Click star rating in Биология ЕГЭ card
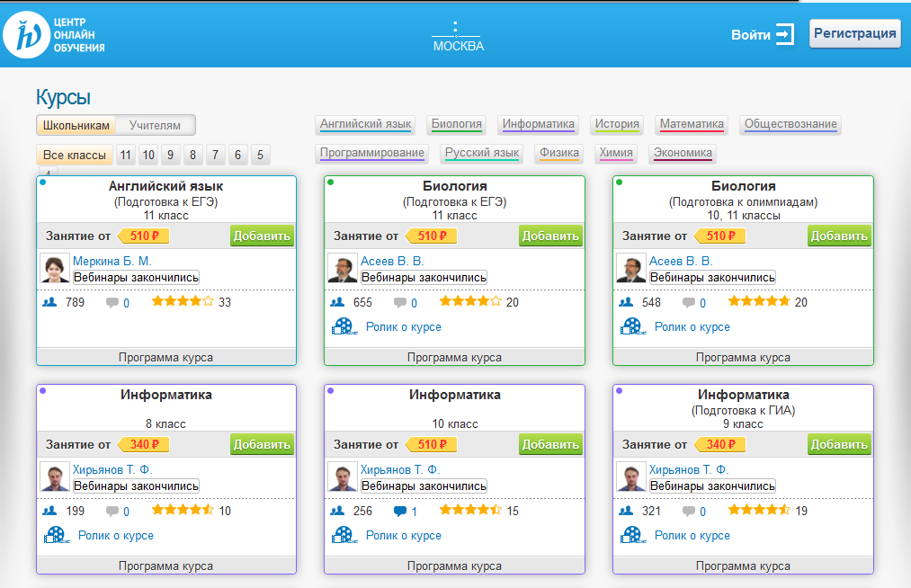The height and width of the screenshot is (588, 911). (x=470, y=301)
